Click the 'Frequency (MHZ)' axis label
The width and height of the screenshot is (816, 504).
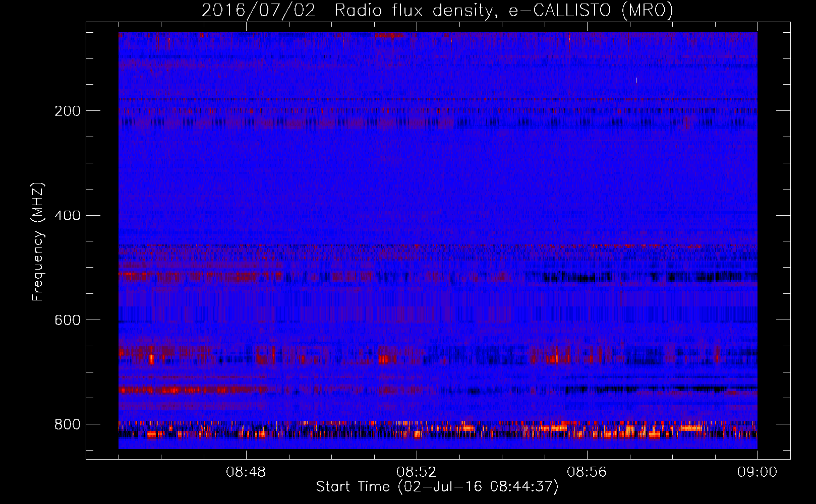[x=38, y=241]
